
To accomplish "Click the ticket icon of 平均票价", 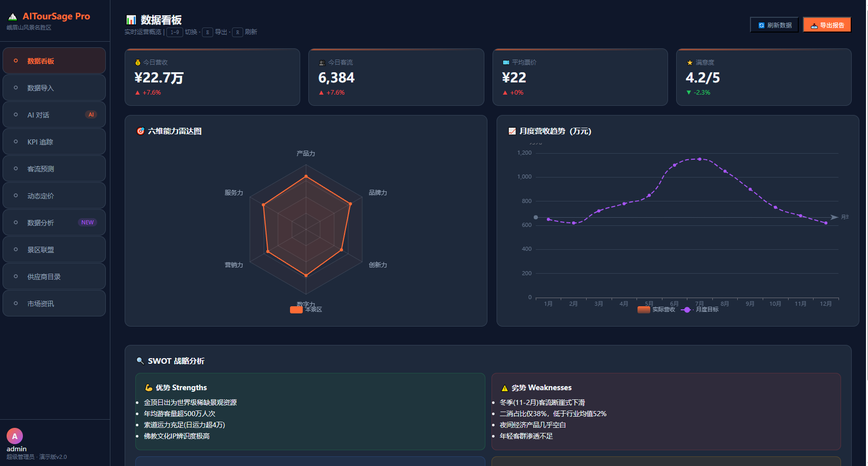I will coord(506,63).
